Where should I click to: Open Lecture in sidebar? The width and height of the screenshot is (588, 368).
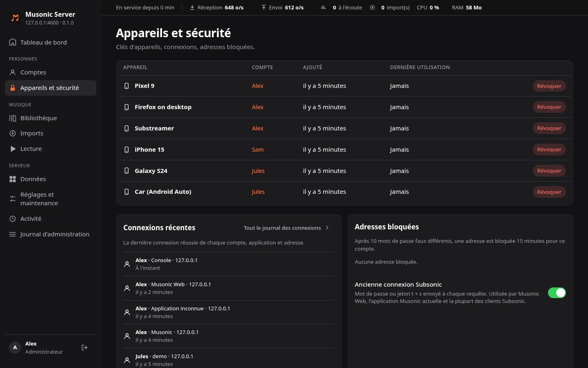point(51,149)
